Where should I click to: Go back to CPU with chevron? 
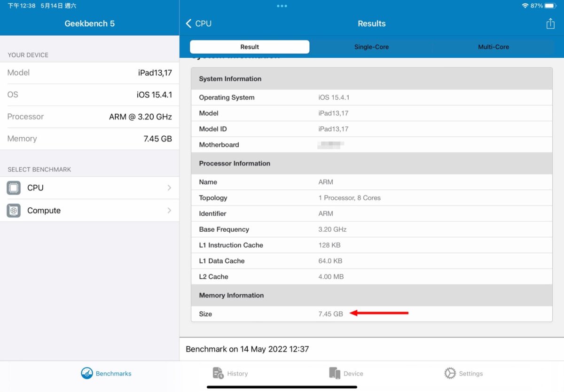(189, 24)
